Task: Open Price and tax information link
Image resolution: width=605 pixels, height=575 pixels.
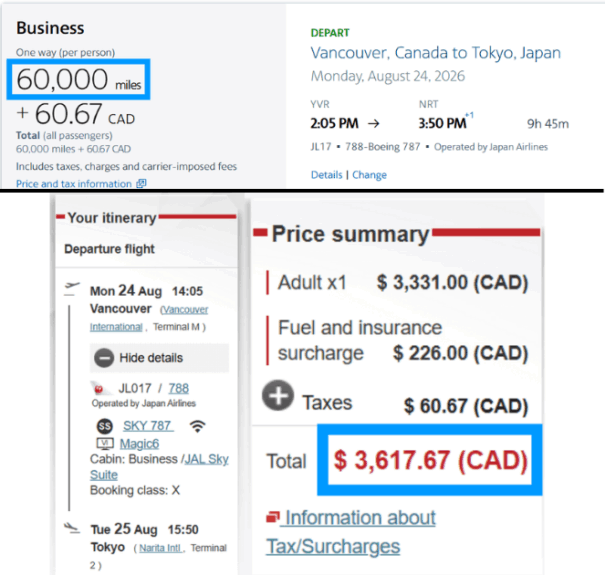Action: pos(74,184)
